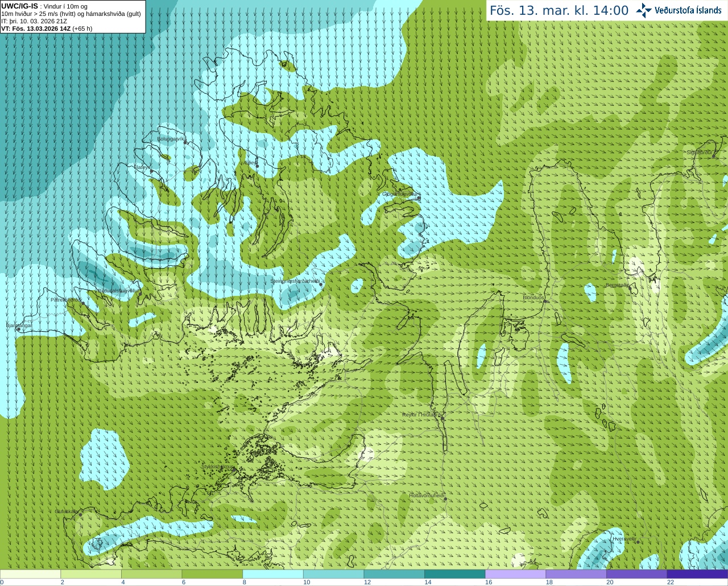Click the Gjögurflugvöllur station label
This screenshot has height=586, width=728.
[400, 194]
